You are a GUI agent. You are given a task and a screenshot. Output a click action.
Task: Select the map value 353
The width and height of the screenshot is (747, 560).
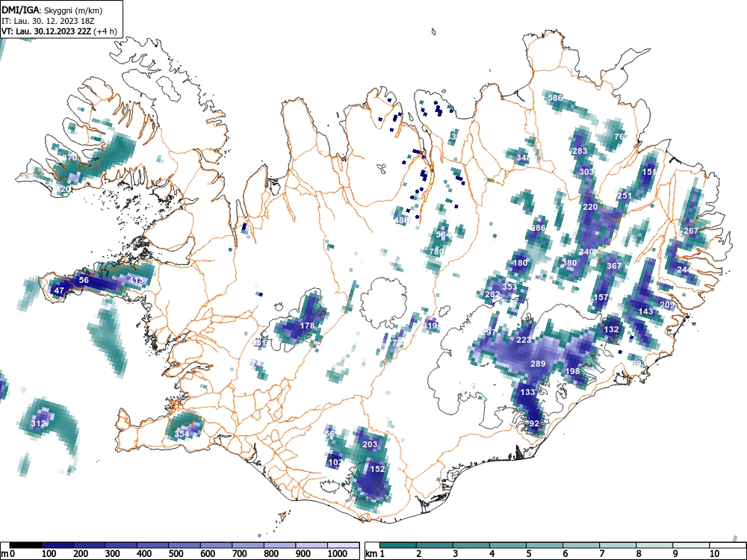coord(509,287)
